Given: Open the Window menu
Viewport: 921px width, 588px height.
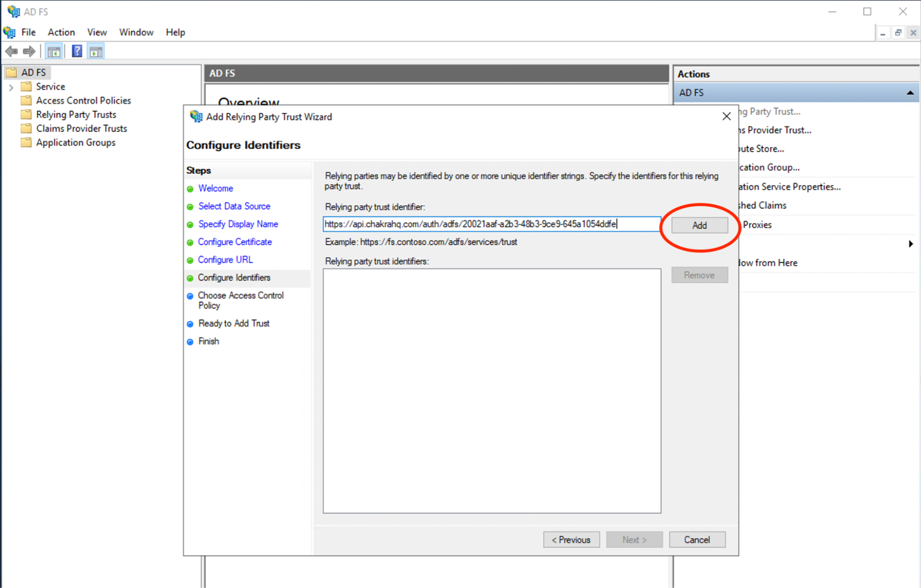Looking at the screenshot, I should pyautogui.click(x=136, y=32).
